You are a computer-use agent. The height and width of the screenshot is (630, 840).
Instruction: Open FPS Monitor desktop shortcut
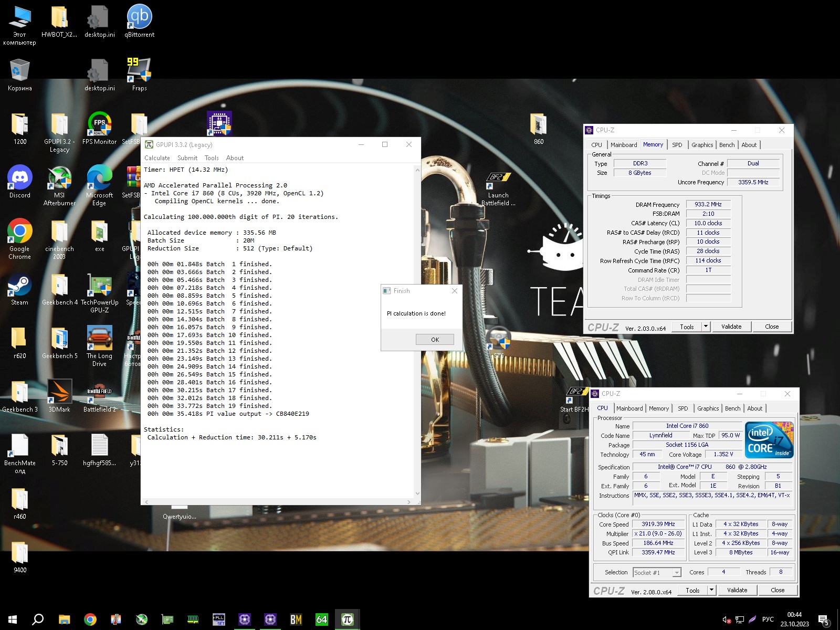tap(99, 128)
